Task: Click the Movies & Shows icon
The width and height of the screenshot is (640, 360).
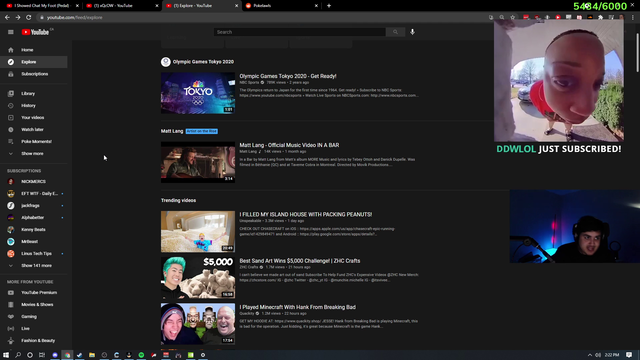Action: 11,304
